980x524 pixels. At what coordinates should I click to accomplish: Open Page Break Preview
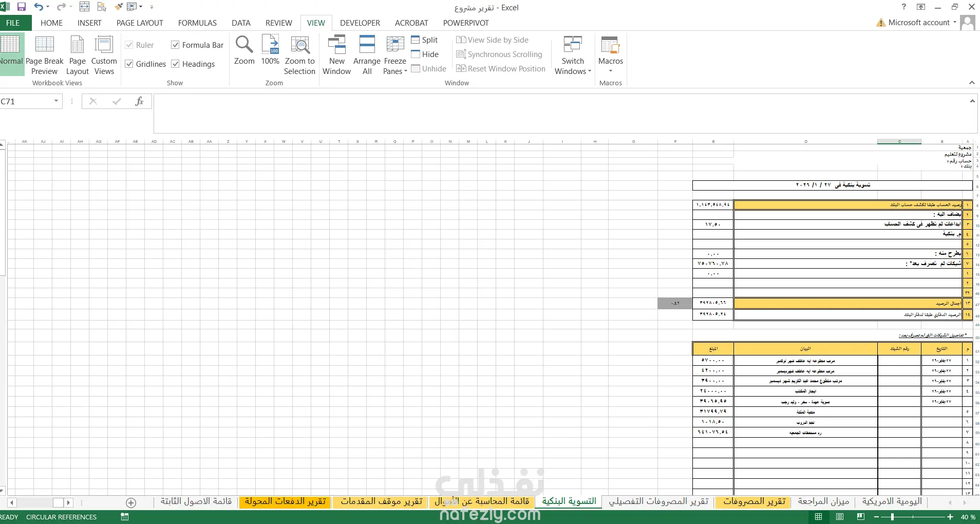[45, 54]
